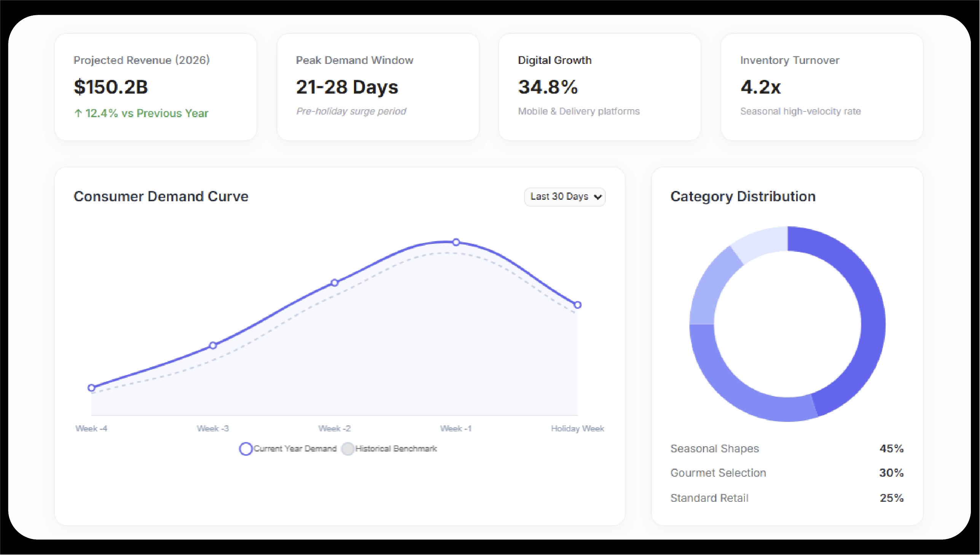Click the Gourmet Selection category label
Screen dimensions: 980x555
point(718,473)
